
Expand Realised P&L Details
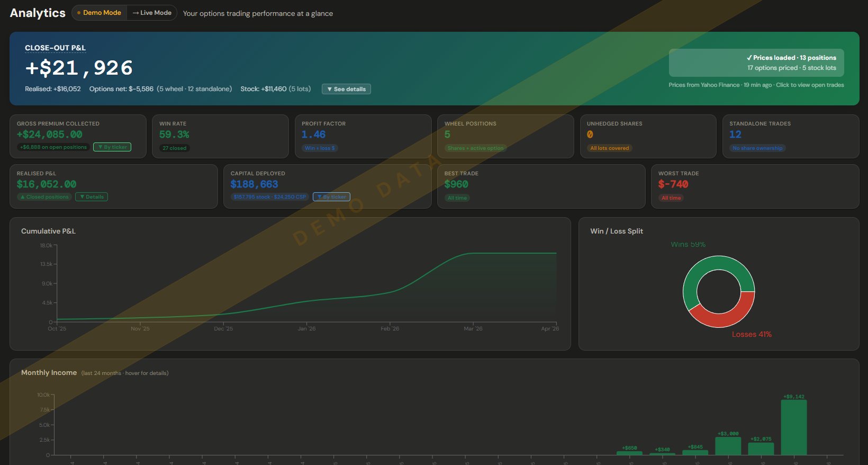(92, 197)
